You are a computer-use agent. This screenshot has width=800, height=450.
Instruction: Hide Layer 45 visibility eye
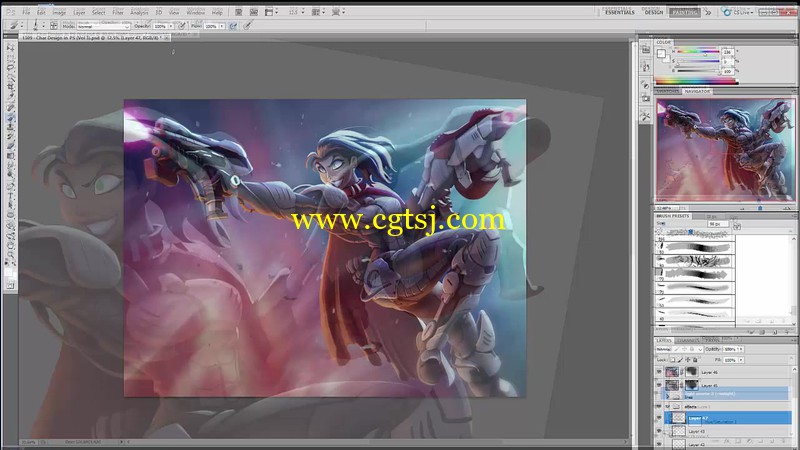click(659, 385)
